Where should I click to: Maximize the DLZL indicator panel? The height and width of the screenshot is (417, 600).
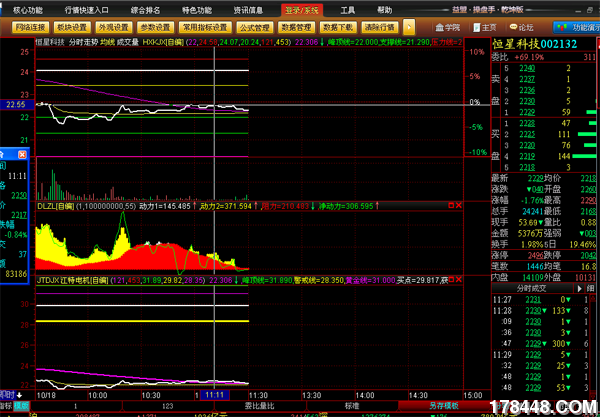pyautogui.click(x=451, y=206)
